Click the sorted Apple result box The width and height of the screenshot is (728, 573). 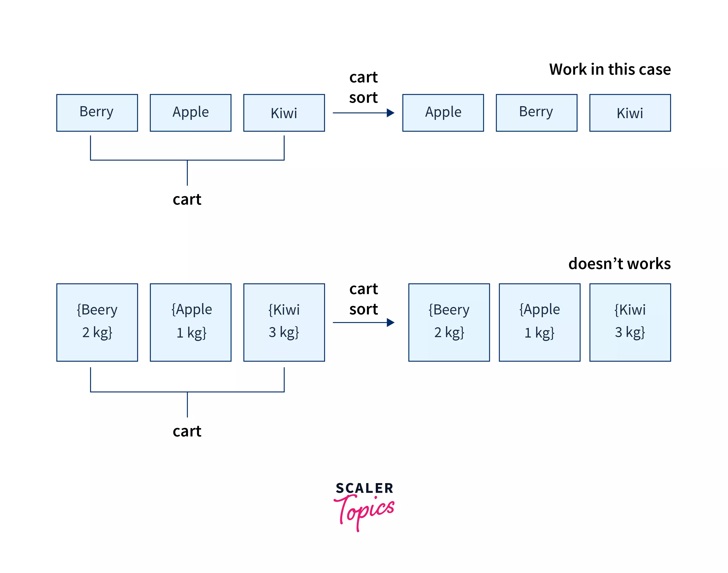[444, 112]
